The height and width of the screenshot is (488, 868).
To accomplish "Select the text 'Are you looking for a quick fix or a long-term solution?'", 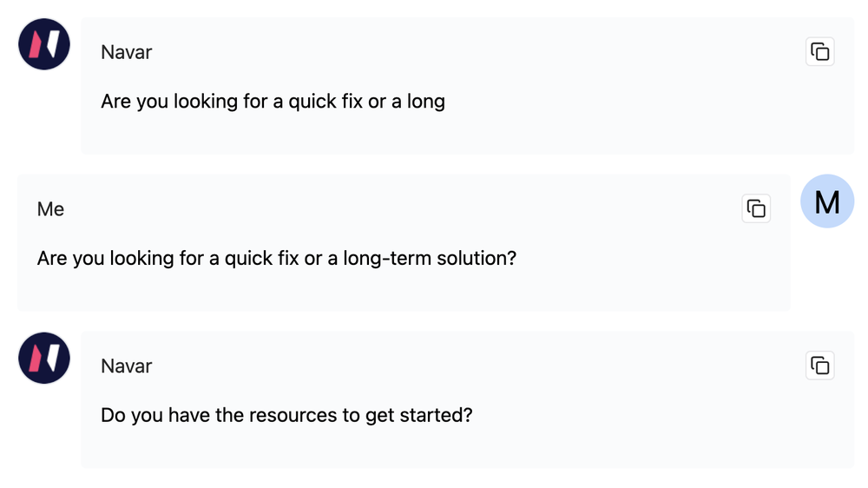I will [276, 259].
